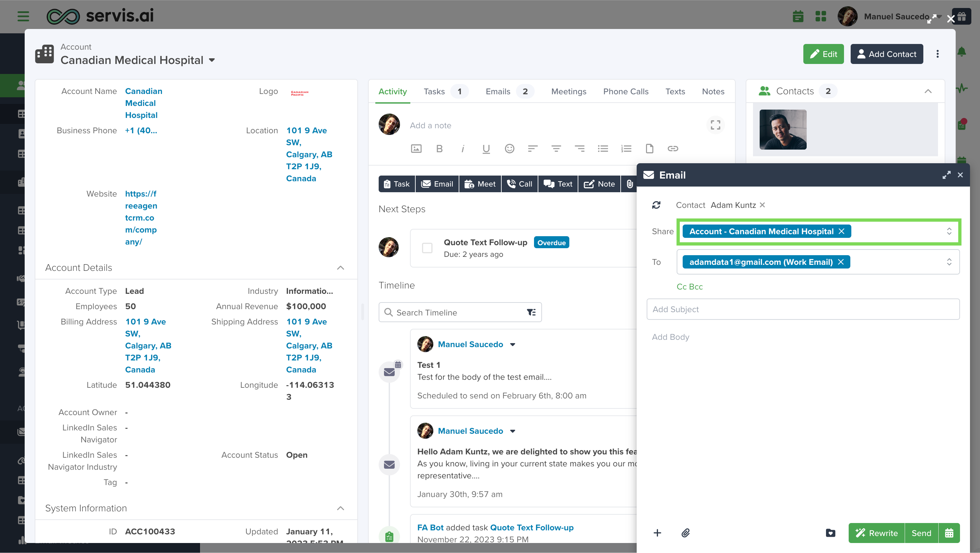980x553 pixels.
Task: Click the Task activity button
Action: (396, 184)
